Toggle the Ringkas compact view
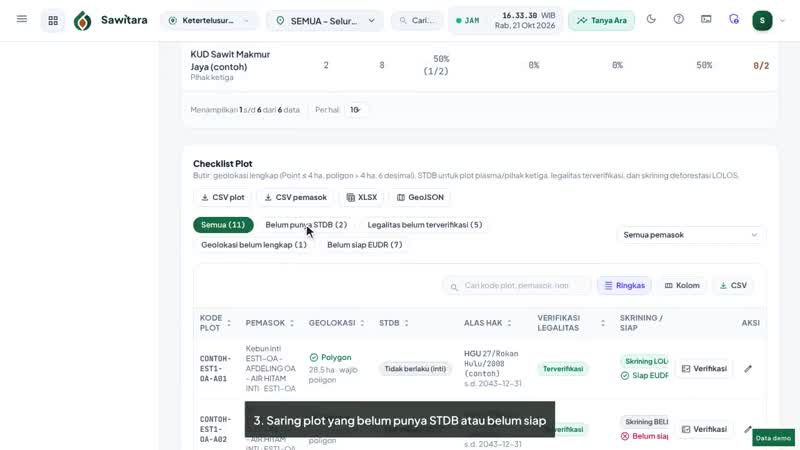The height and width of the screenshot is (450, 800). coord(624,286)
